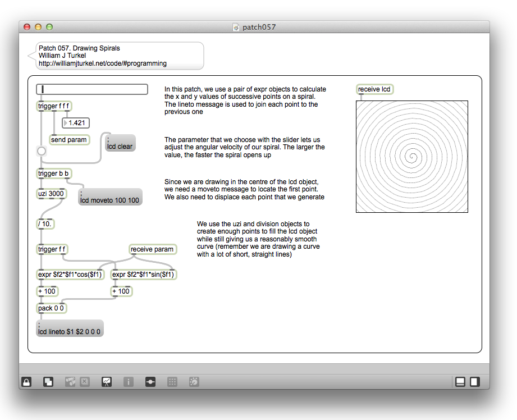The width and height of the screenshot is (517, 420).
Task: Click the round bang button below the trigger
Action: click(x=41, y=151)
